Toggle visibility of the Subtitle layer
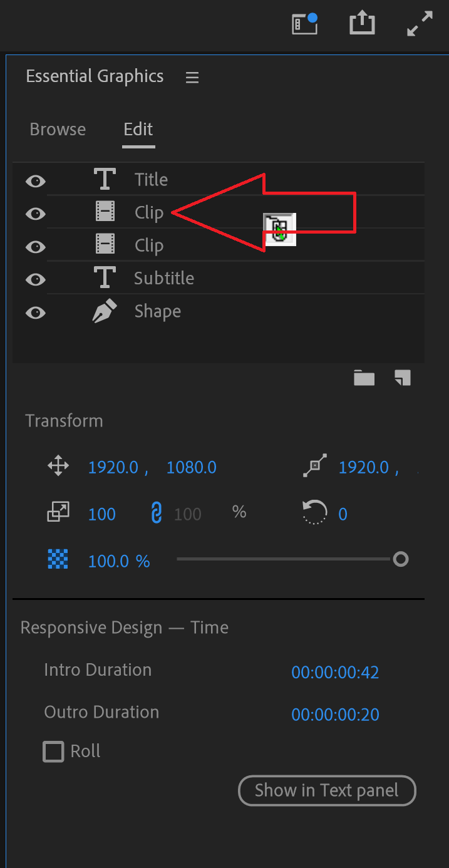 click(x=35, y=279)
